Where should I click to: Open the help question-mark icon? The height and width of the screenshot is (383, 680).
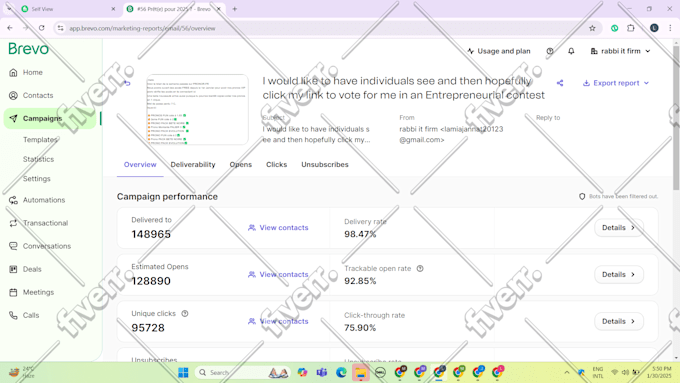point(550,51)
